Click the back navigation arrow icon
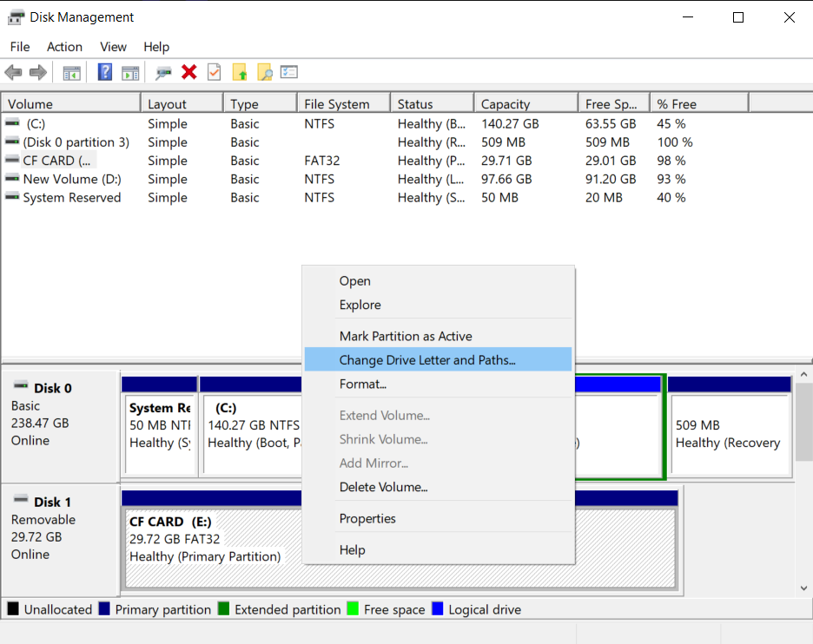 coord(13,72)
